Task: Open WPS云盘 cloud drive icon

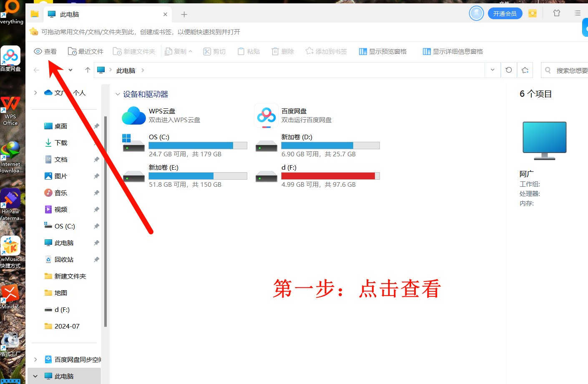Action: [x=134, y=115]
